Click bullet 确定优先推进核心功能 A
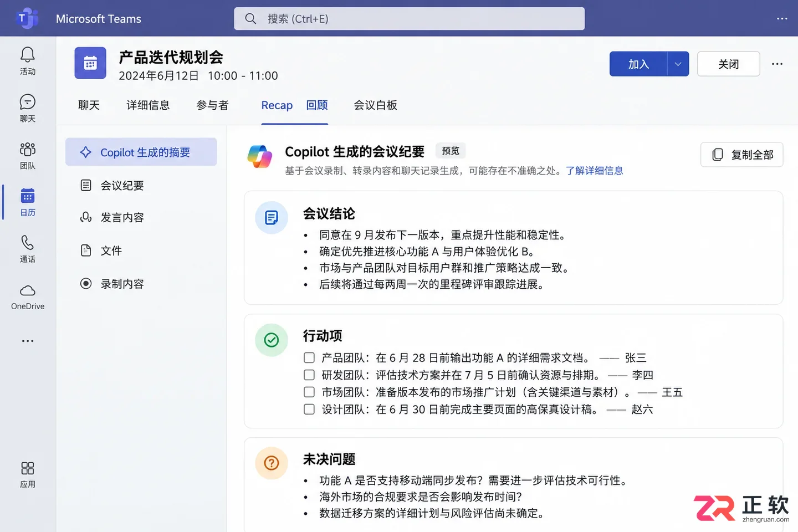The image size is (798, 532). (428, 252)
